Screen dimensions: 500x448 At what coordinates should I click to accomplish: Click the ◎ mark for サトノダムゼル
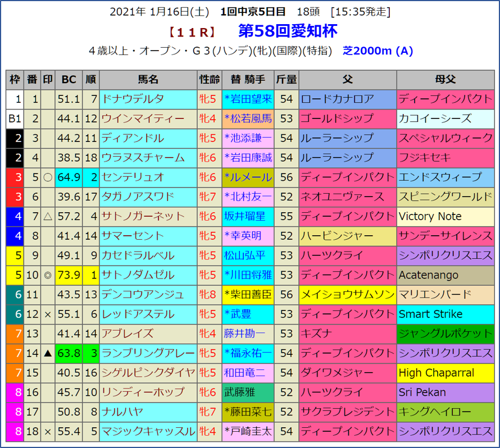(48, 275)
